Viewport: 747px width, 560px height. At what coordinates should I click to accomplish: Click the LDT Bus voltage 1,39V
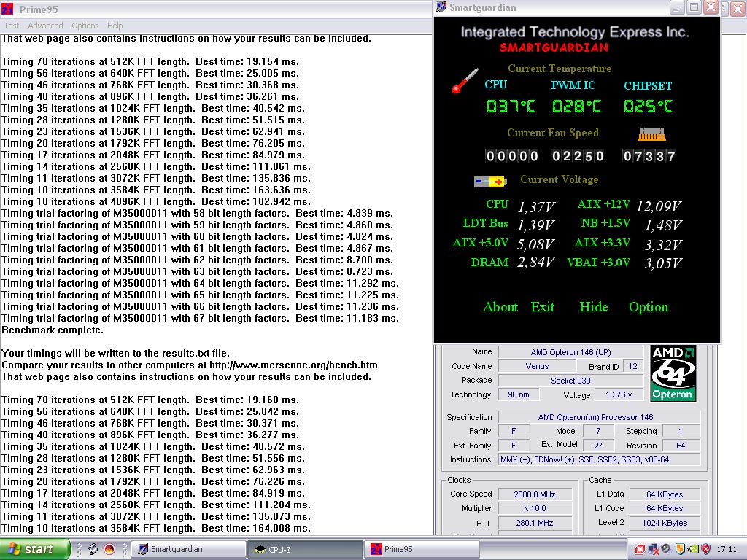[536, 225]
